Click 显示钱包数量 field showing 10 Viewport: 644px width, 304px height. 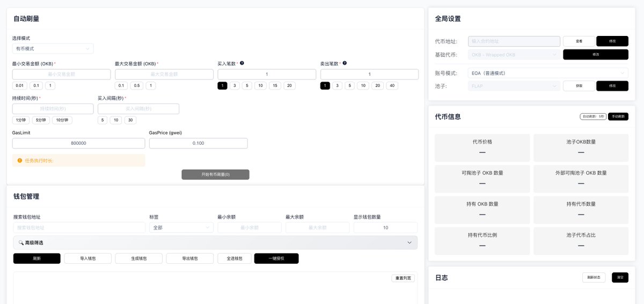pyautogui.click(x=385, y=227)
